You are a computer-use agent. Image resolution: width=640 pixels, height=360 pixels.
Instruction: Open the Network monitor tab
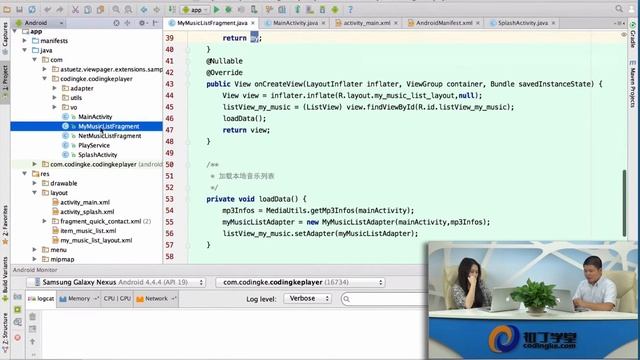(156, 299)
